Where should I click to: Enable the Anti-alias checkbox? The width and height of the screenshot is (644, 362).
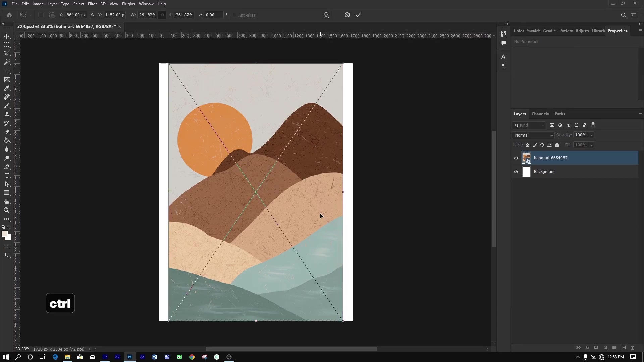point(235,15)
